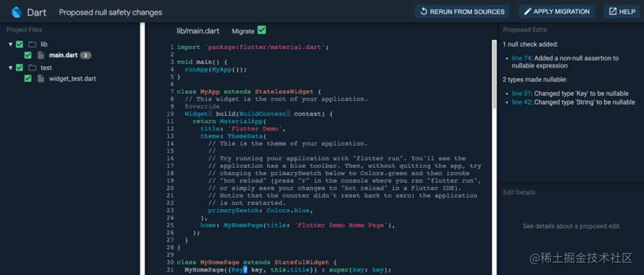644x275 pixels.
Task: Uncheck the widget_test.dart checkbox
Action: click(28, 79)
